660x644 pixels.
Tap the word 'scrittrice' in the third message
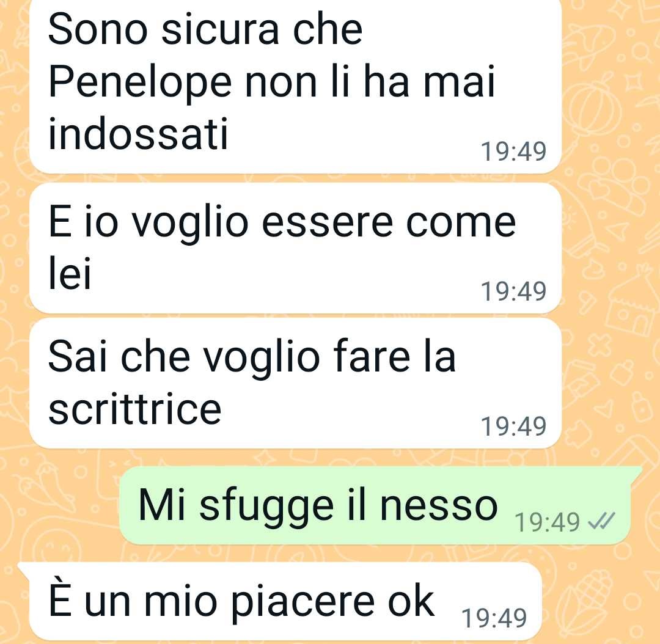134,409
